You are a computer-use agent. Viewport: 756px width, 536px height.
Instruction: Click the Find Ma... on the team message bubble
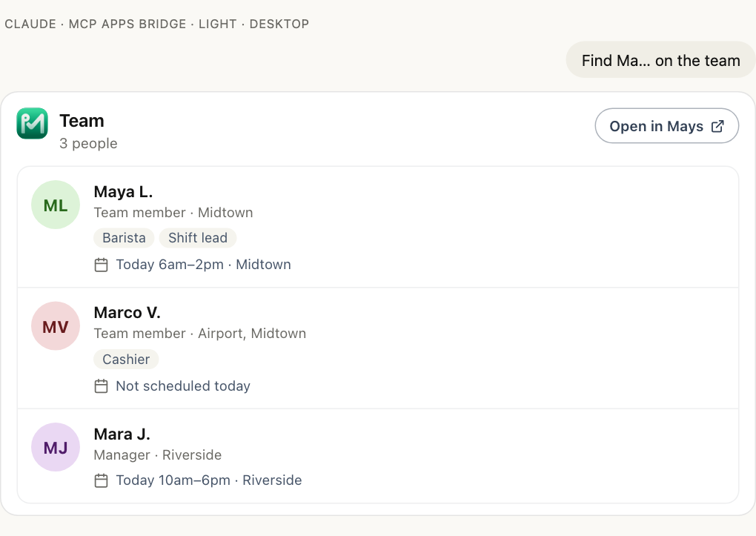pyautogui.click(x=660, y=60)
